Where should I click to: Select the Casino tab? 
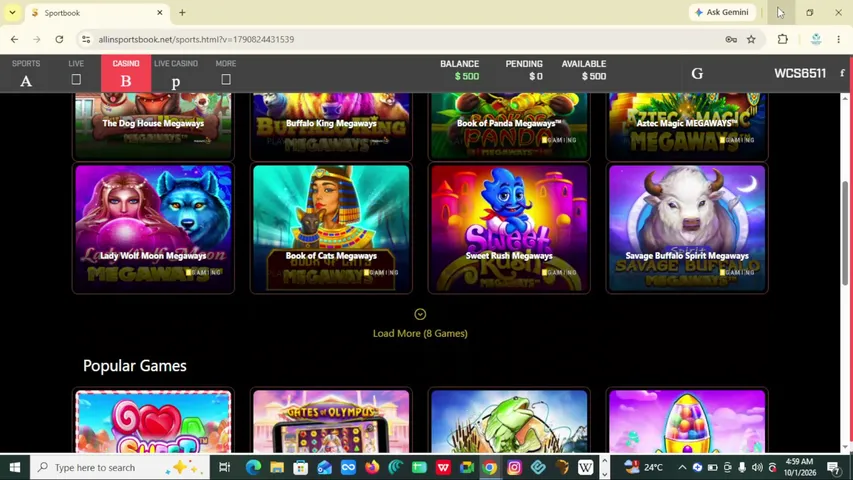126,73
